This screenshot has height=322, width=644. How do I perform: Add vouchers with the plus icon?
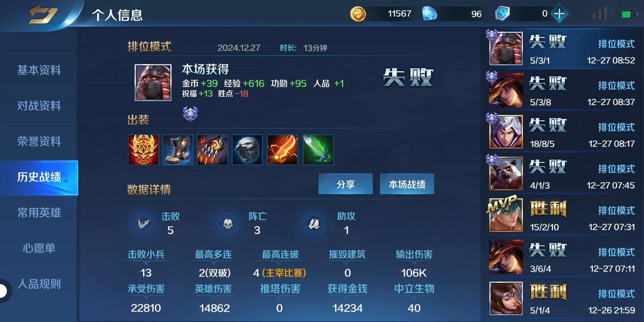(x=559, y=14)
